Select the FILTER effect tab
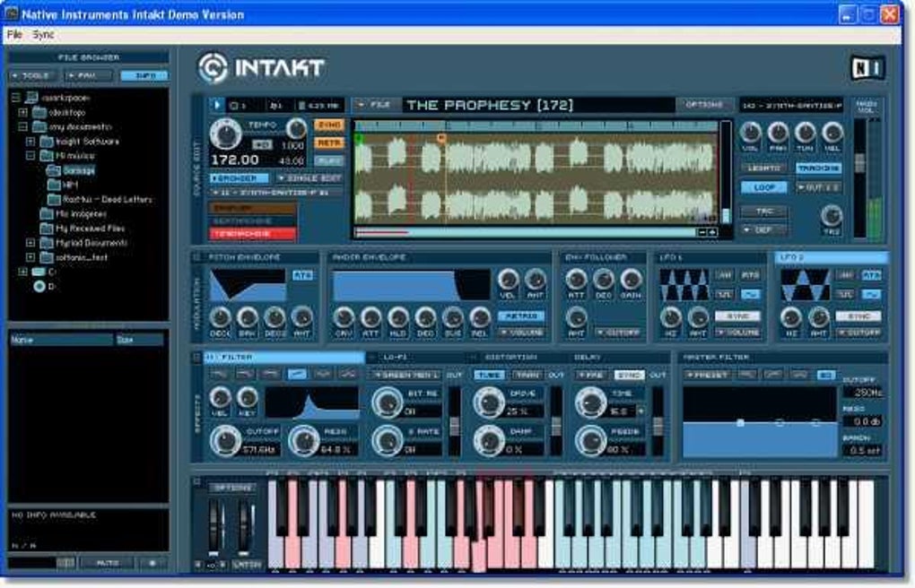 pos(284,357)
